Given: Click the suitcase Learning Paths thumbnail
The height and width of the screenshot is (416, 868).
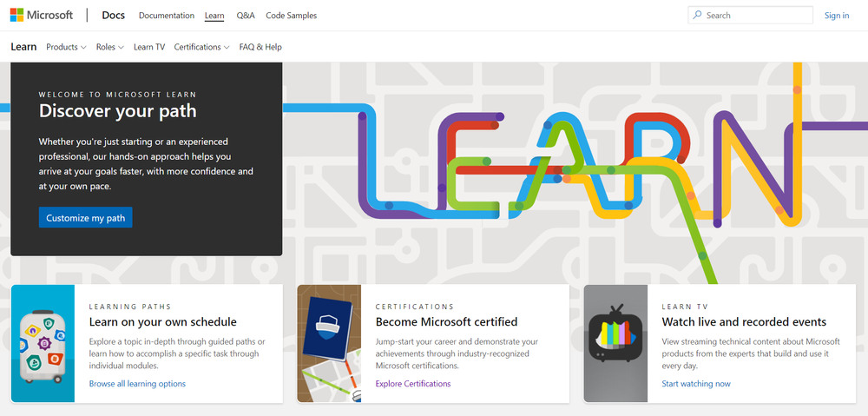Looking at the screenshot, I should pyautogui.click(x=43, y=343).
